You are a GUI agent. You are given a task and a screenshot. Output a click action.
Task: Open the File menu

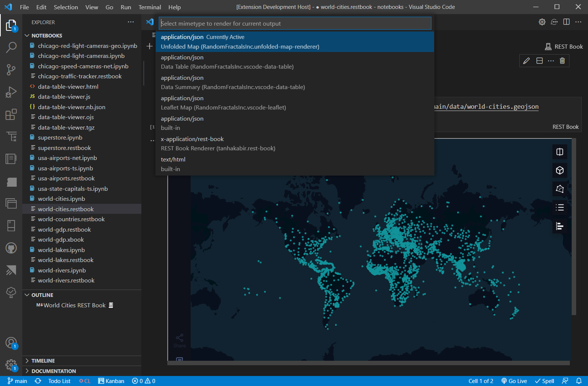(x=24, y=7)
